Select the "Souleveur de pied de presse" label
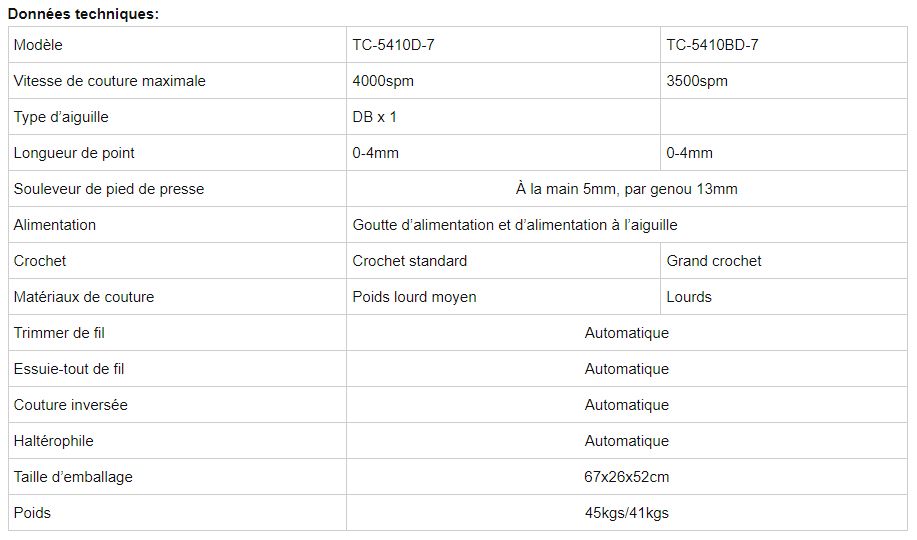The width and height of the screenshot is (917, 540). click(x=111, y=189)
